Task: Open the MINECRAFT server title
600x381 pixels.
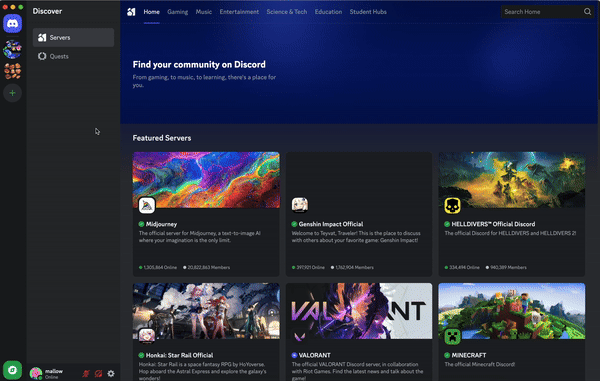Action: tap(469, 355)
